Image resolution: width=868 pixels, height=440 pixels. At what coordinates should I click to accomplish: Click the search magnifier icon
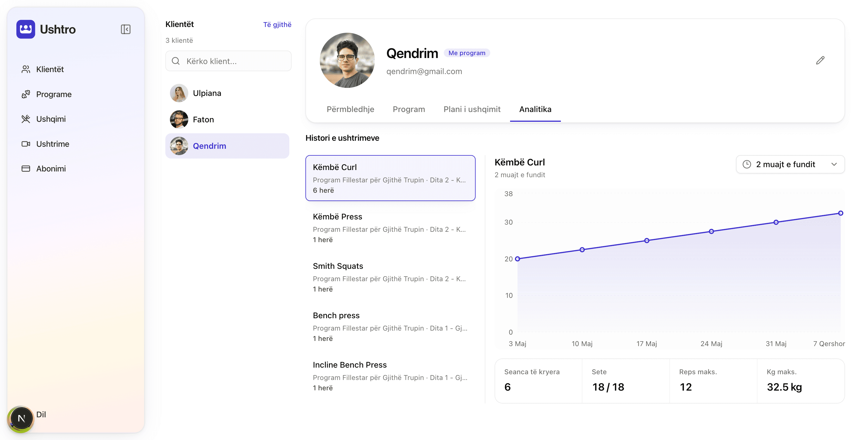click(176, 61)
